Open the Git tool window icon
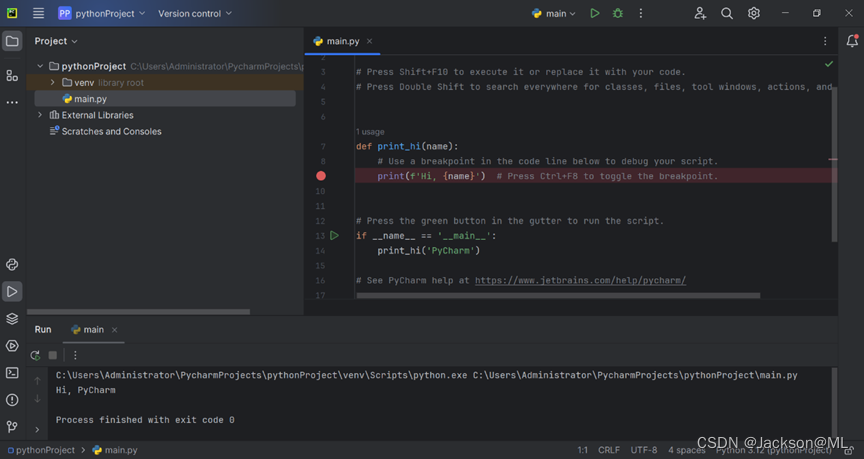The height and width of the screenshot is (459, 864). click(12, 426)
